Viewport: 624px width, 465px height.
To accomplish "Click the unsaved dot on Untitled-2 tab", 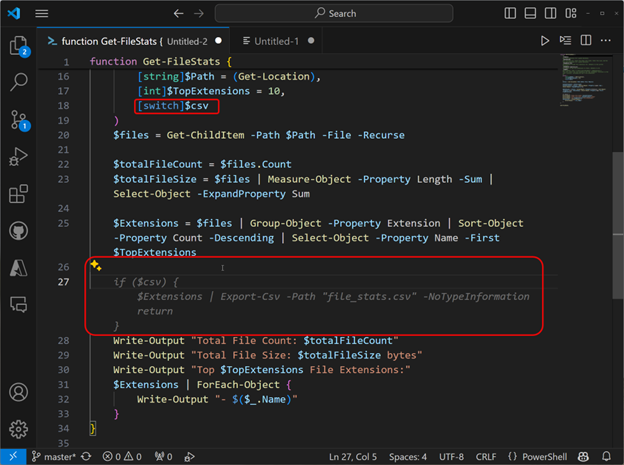I will pyautogui.click(x=218, y=41).
